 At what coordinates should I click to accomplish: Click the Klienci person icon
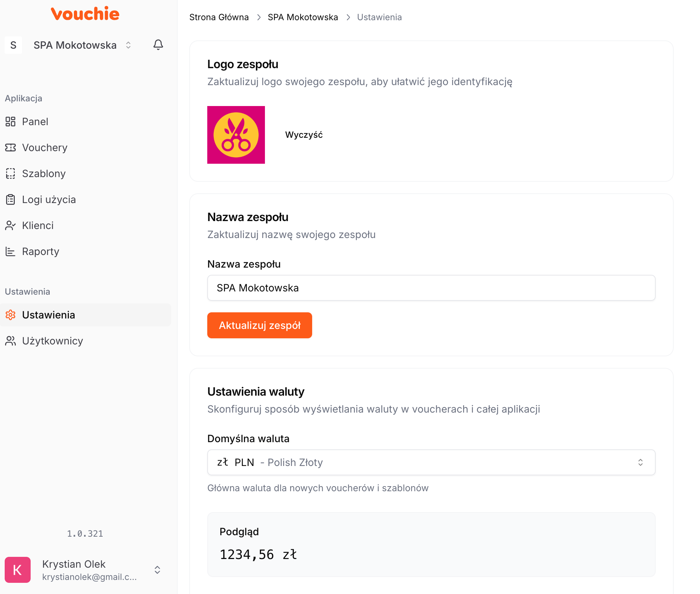(10, 225)
